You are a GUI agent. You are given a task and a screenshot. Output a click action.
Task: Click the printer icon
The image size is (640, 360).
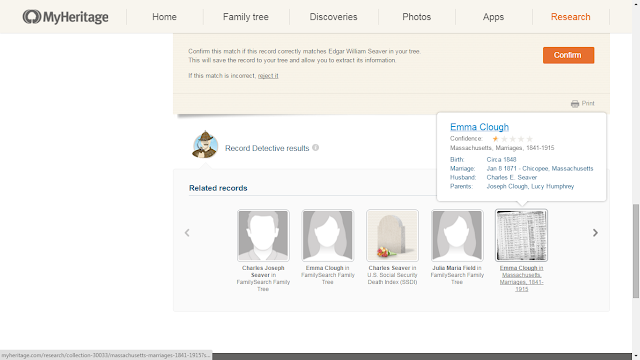point(575,104)
